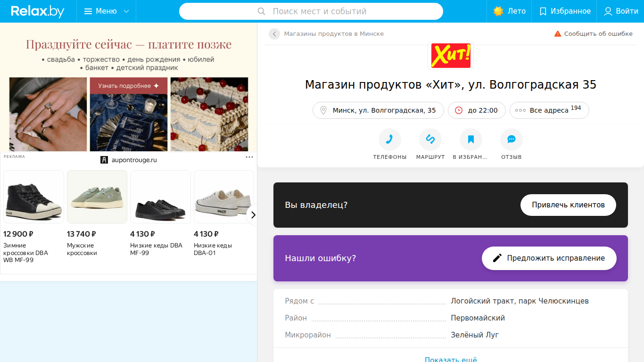The height and width of the screenshot is (362, 644).
Task: Click the sun icon next to Лето
Action: [498, 11]
